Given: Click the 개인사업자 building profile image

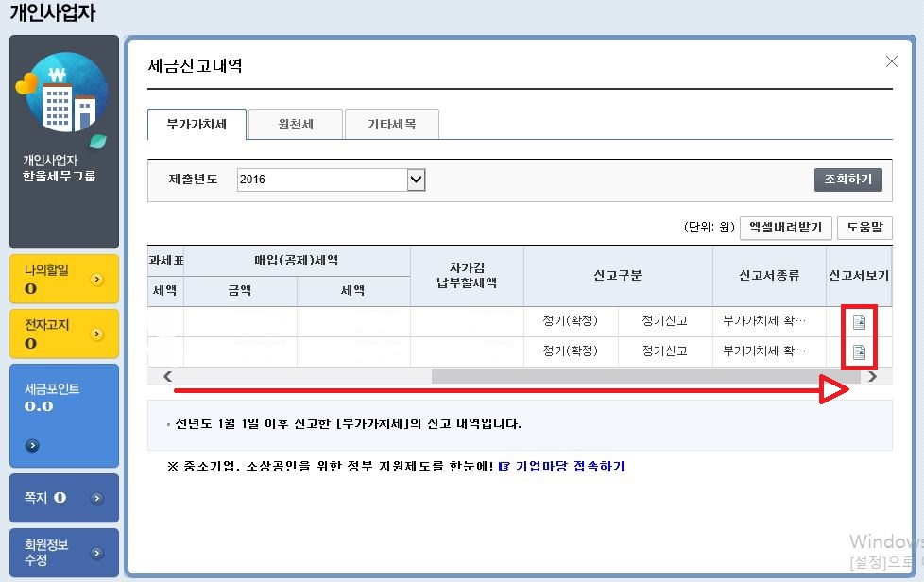Looking at the screenshot, I should (60, 93).
